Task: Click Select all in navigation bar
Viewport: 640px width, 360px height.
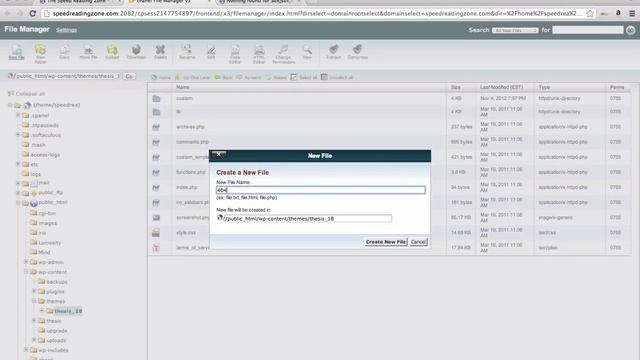Action: pos(304,77)
